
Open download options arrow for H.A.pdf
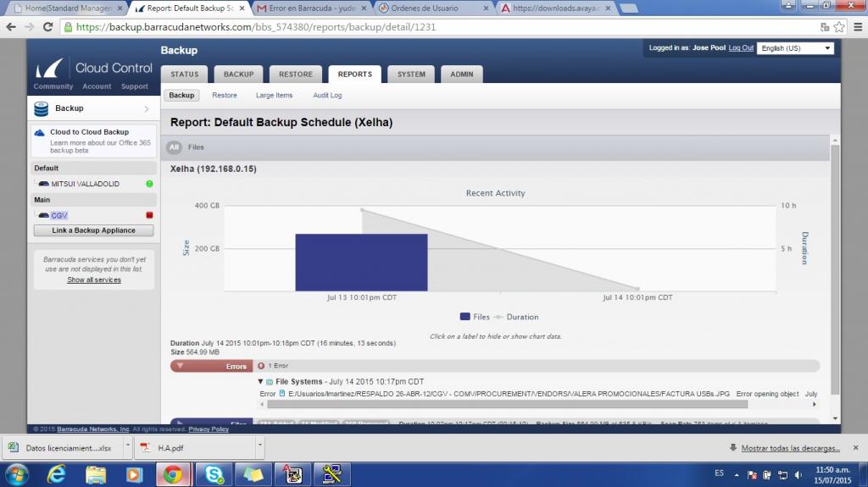259,445
